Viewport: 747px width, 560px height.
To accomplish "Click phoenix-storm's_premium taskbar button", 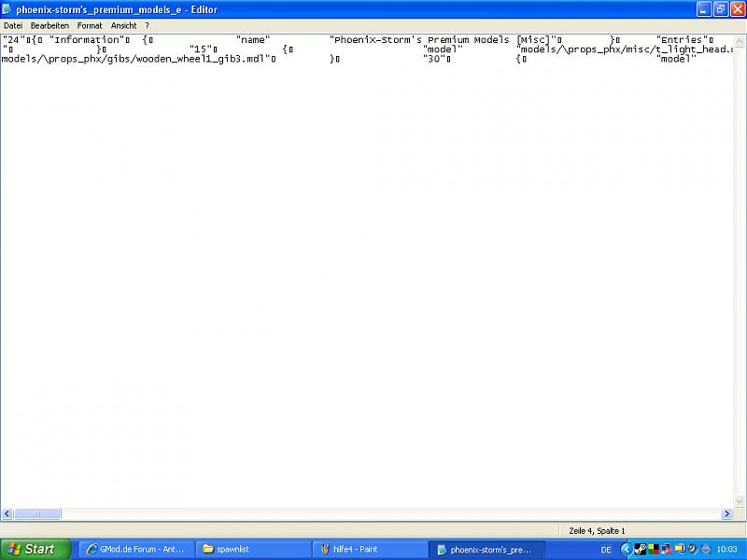I will [x=486, y=549].
